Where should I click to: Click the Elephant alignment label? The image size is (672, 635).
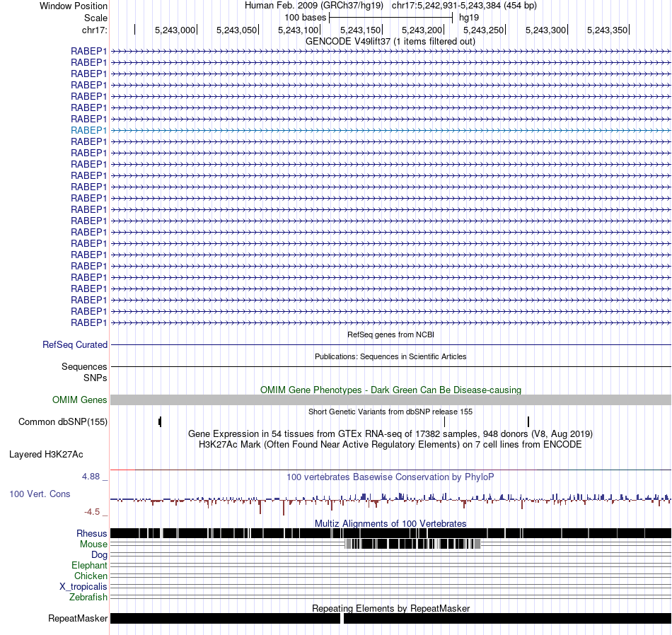tap(89, 565)
